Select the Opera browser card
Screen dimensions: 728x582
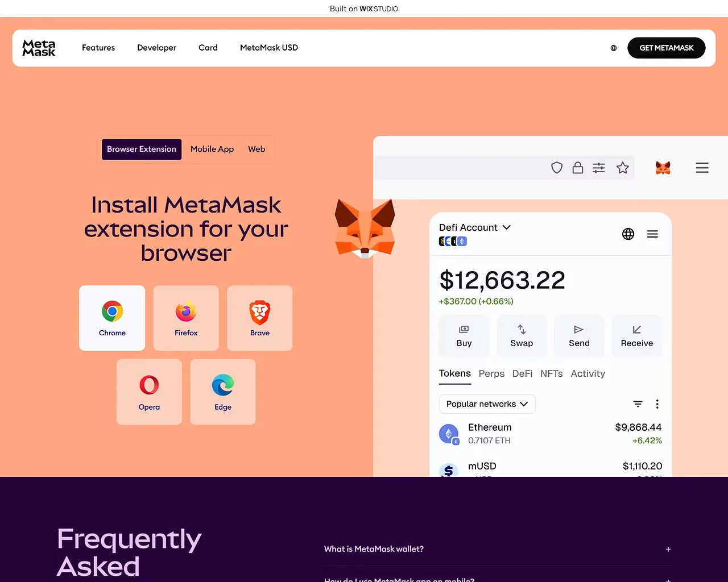[149, 392]
